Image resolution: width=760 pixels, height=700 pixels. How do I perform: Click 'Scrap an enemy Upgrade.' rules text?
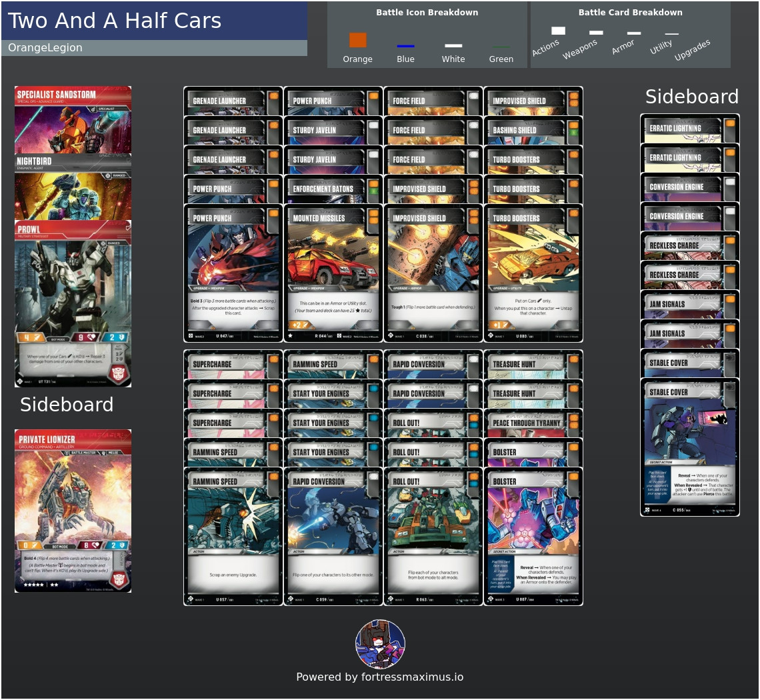click(x=233, y=575)
